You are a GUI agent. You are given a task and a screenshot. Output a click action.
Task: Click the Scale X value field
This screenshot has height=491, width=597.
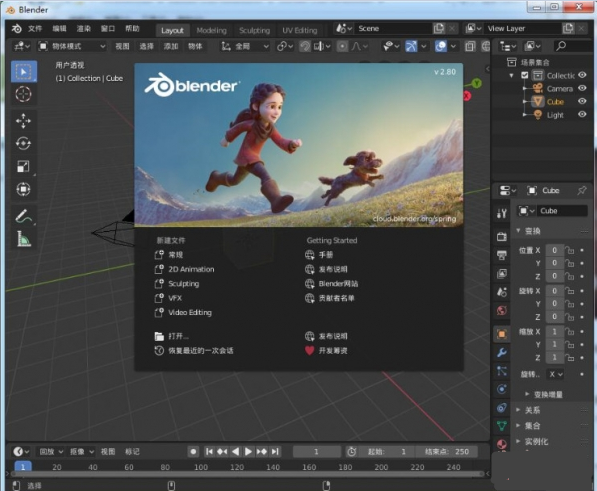pyautogui.click(x=554, y=332)
